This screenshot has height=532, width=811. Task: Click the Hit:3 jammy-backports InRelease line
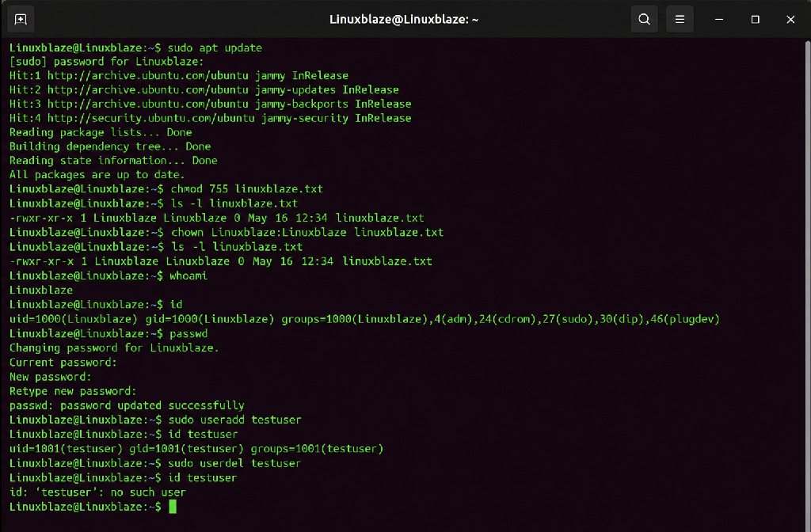(x=211, y=104)
